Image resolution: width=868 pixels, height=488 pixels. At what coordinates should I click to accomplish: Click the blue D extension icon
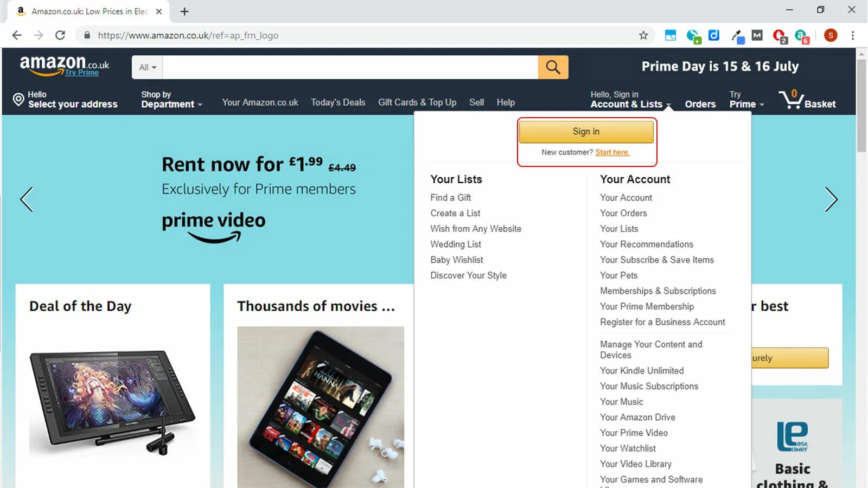(714, 35)
